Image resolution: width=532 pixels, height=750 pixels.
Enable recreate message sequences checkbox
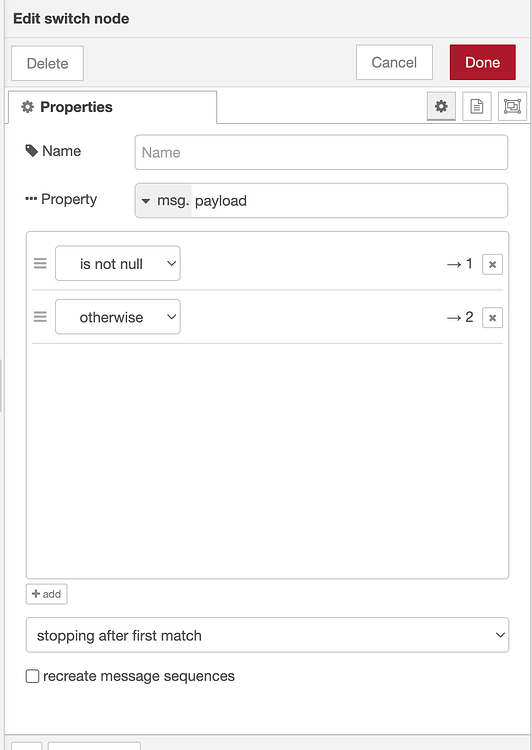click(x=32, y=676)
